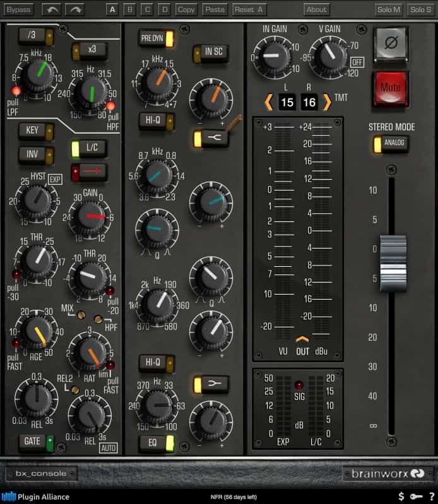Toggle the x3 HPF frequency switch

tap(89, 50)
